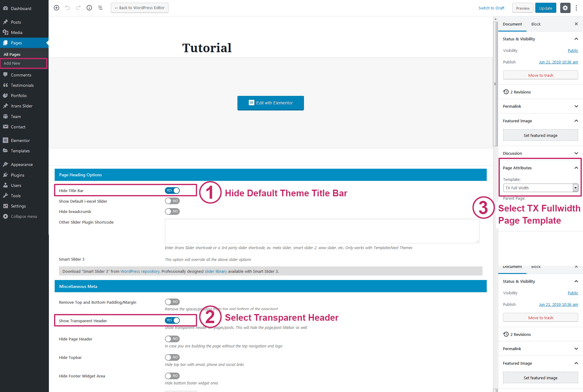Turn off the Show Transparent Header switch
This screenshot has height=392, width=583.
pyautogui.click(x=172, y=320)
